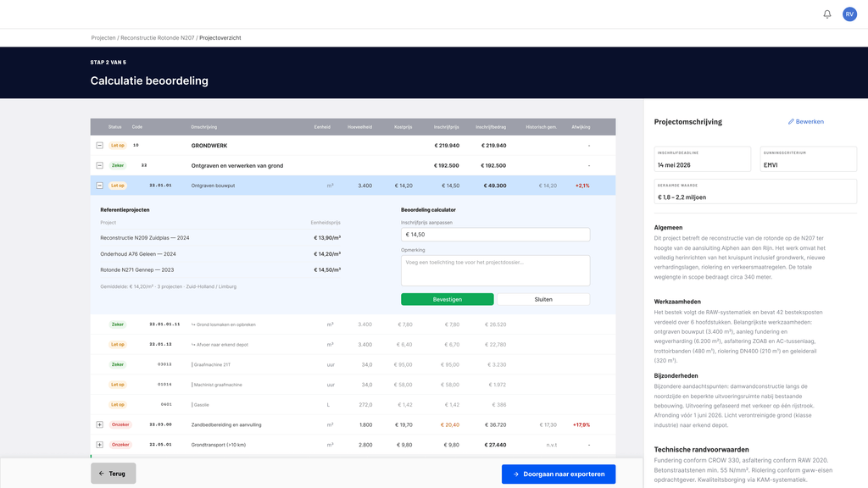Viewport: 868px width, 488px height.
Task: Click into the Opmerking text area
Action: coord(495,270)
